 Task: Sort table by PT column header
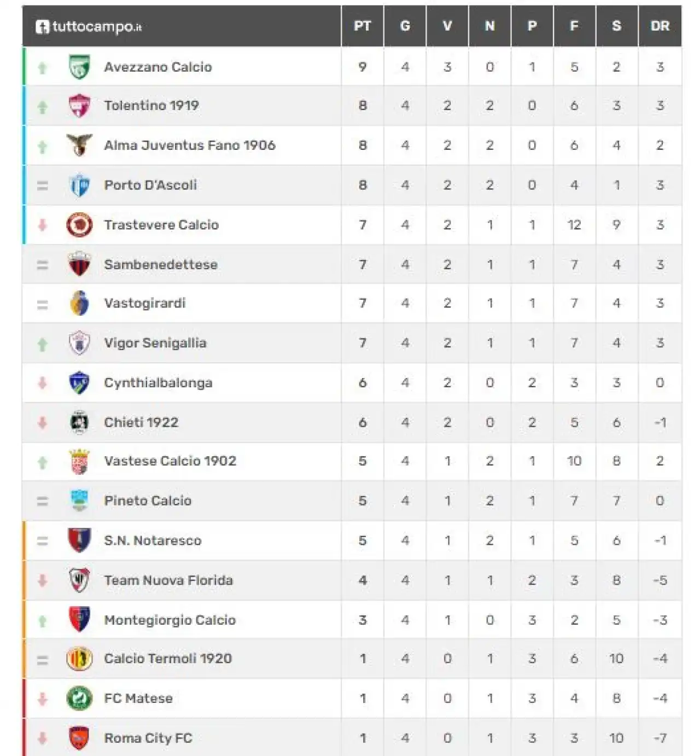(x=362, y=26)
